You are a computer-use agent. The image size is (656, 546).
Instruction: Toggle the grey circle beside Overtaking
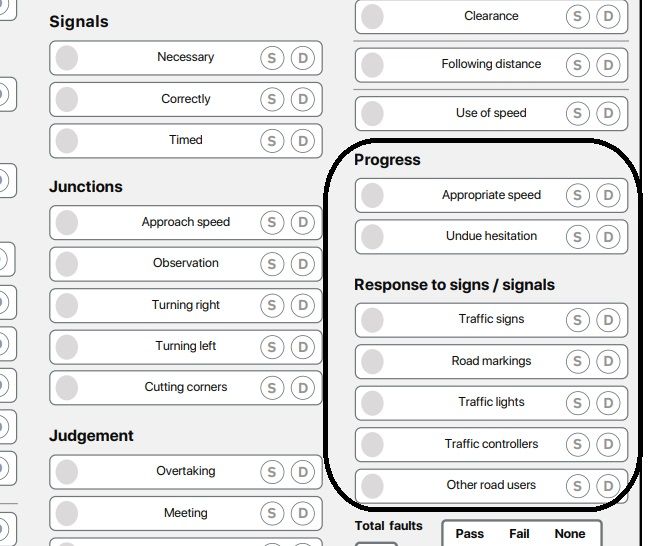(x=67, y=472)
